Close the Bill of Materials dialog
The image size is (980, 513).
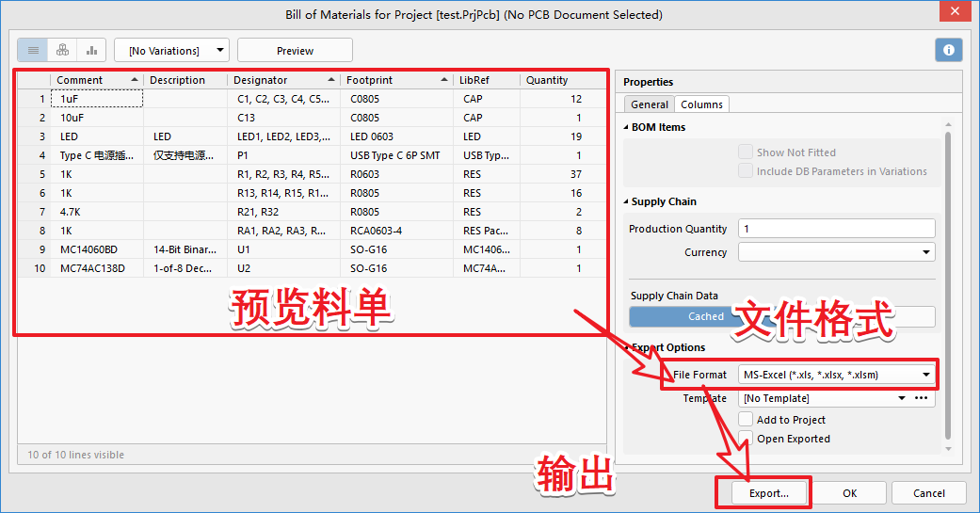[x=955, y=11]
